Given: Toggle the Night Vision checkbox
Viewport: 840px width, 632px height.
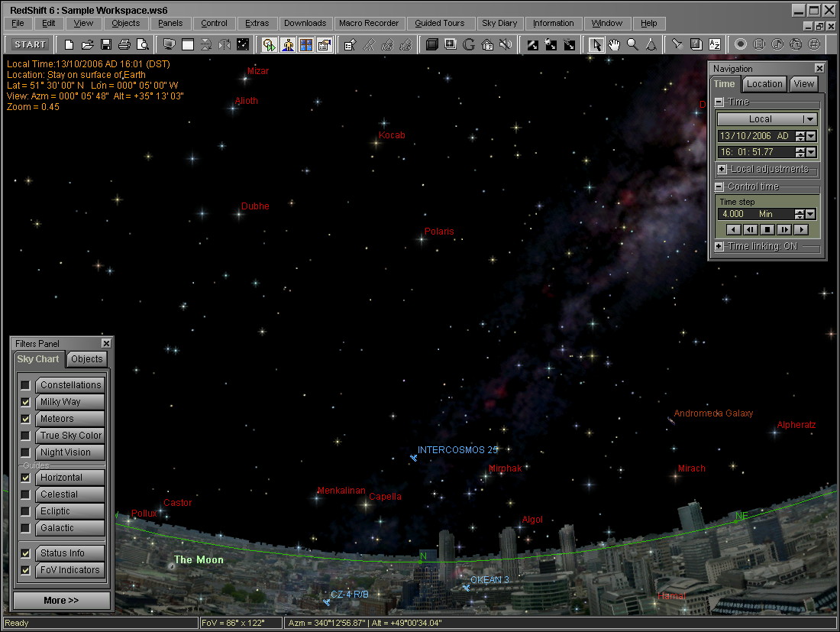Looking at the screenshot, I should pos(26,452).
